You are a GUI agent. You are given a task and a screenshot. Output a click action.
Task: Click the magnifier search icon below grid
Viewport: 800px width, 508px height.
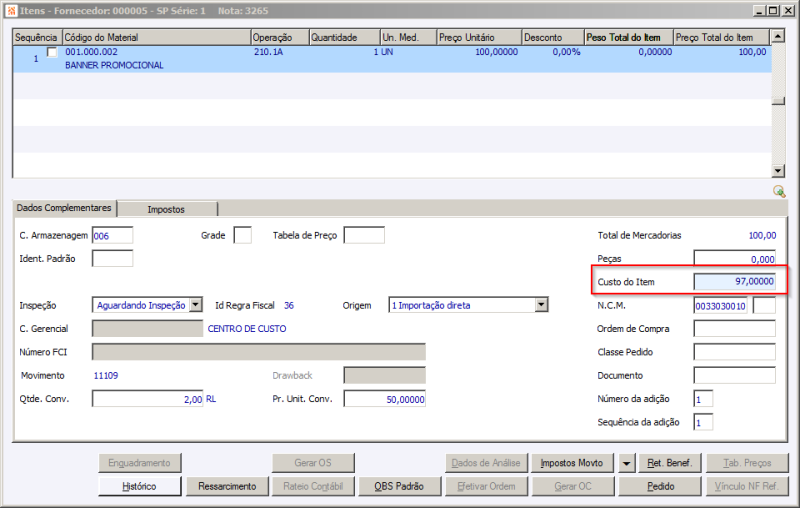779,191
